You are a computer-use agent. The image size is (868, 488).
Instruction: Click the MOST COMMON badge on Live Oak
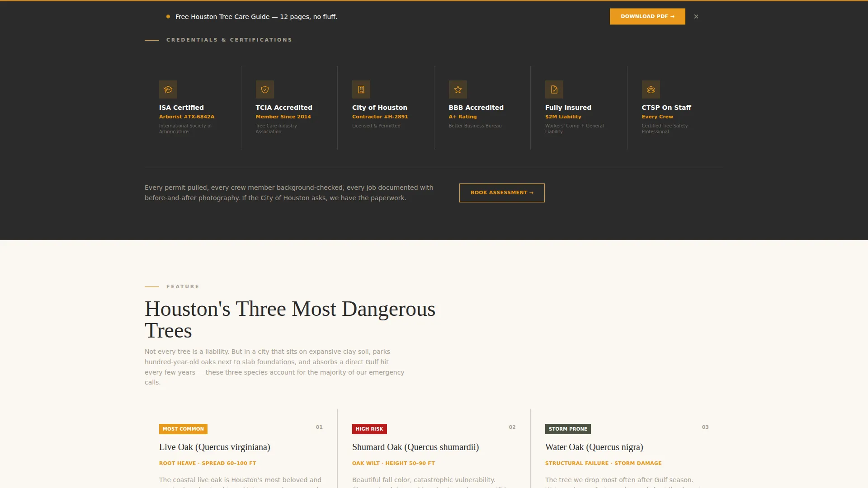click(x=183, y=429)
